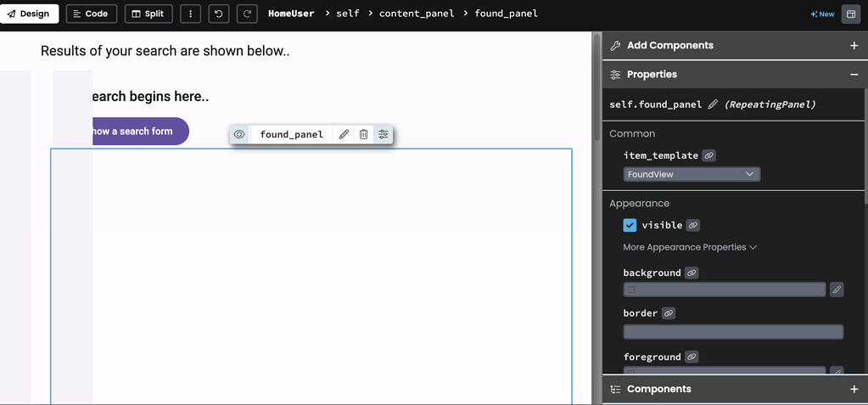The width and height of the screenshot is (868, 405).
Task: Toggle the panel layout icon at top right
Action: 851,14
